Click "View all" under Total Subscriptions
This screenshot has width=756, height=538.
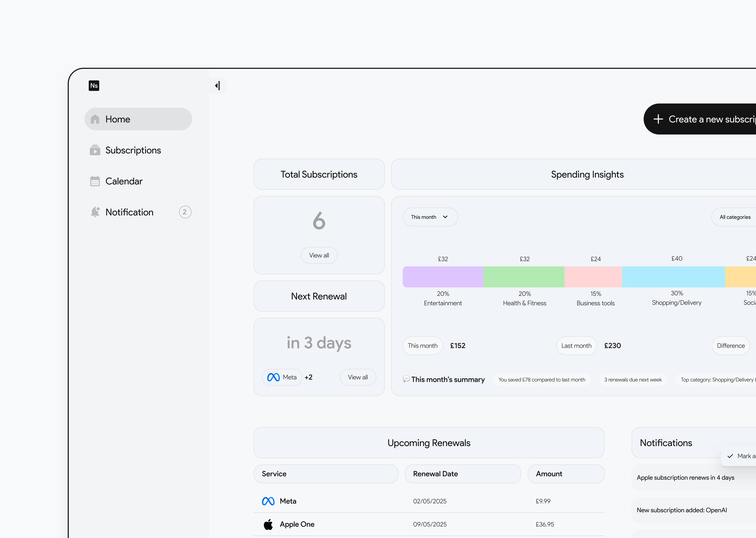[319, 255]
